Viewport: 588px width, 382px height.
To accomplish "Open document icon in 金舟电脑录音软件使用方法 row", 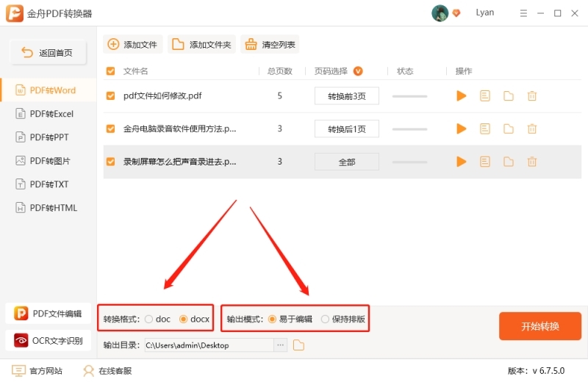I will (x=485, y=129).
